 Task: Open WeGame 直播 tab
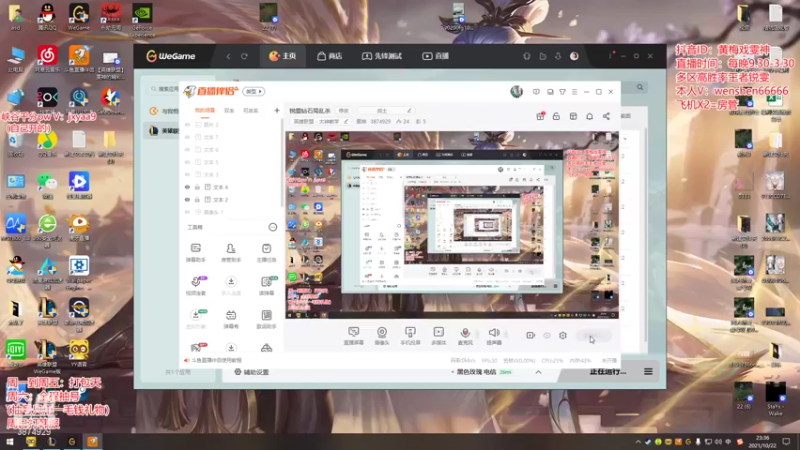pyautogui.click(x=435, y=56)
